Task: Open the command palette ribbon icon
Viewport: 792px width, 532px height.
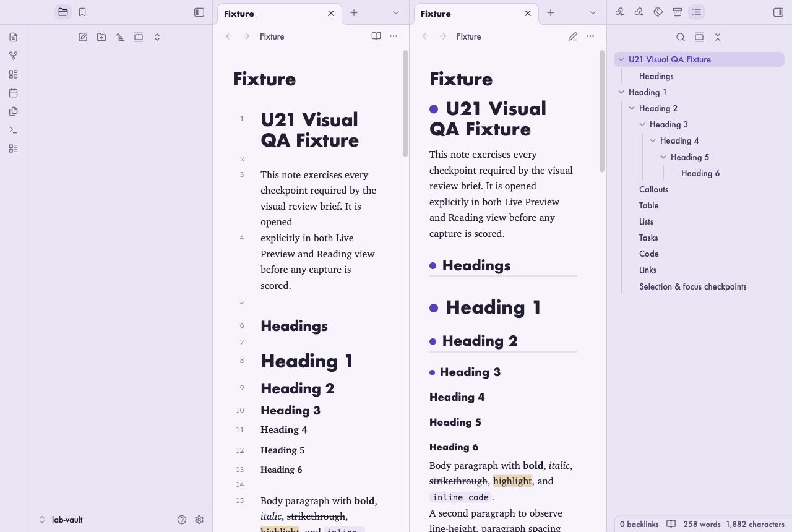Action: (14, 130)
